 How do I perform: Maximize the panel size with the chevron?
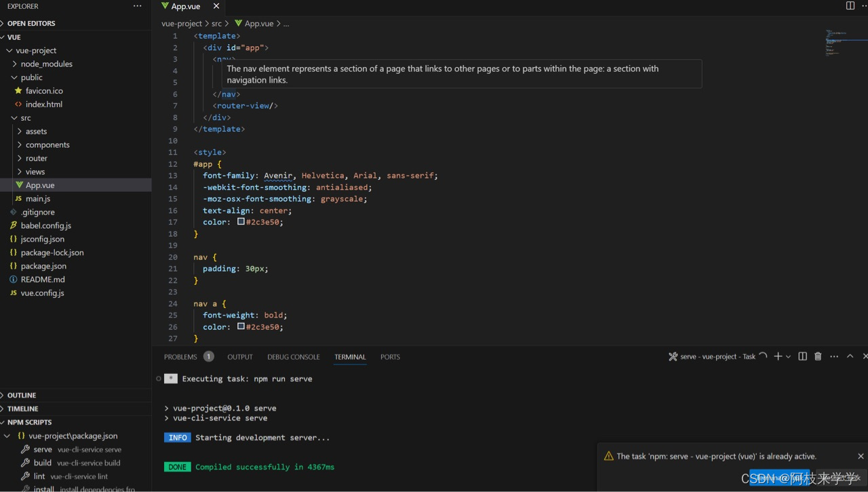tap(850, 356)
